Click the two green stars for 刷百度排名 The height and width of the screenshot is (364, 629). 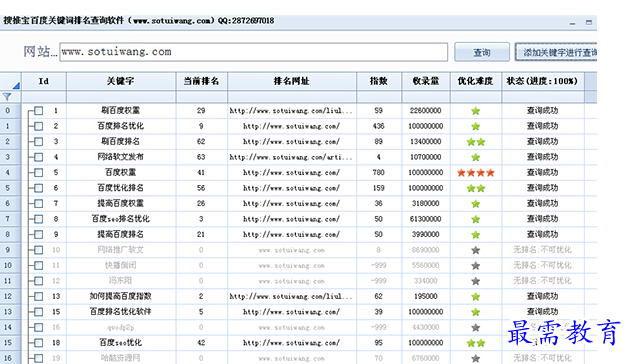point(476,142)
